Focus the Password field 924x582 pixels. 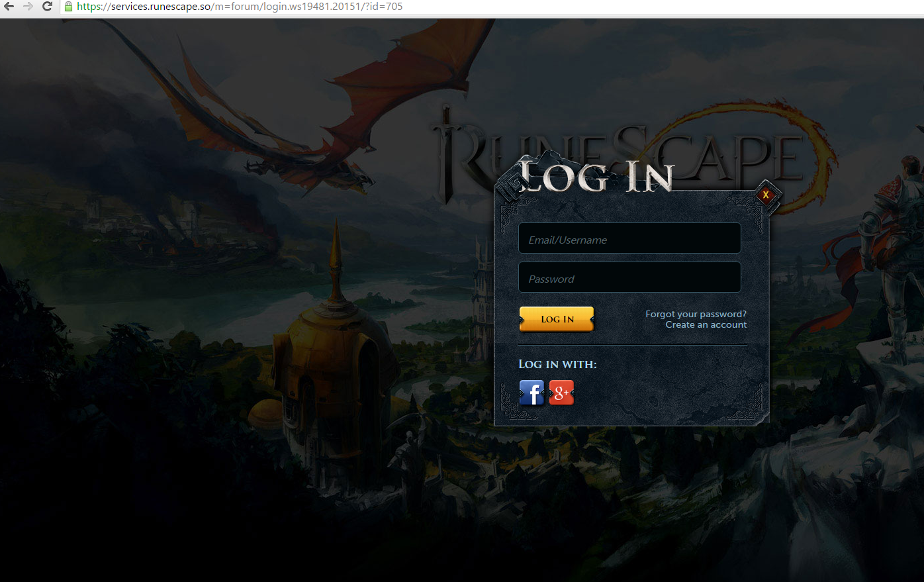[629, 277]
